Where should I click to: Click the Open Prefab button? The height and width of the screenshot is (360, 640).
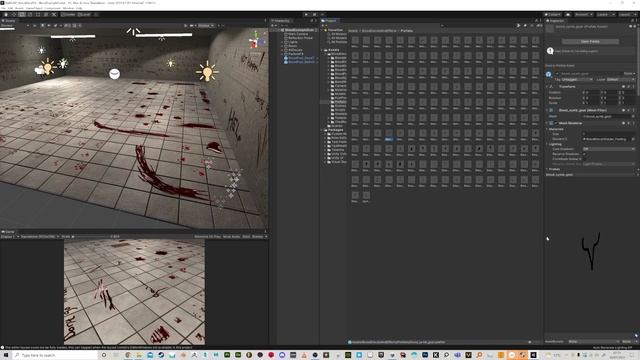(x=590, y=41)
